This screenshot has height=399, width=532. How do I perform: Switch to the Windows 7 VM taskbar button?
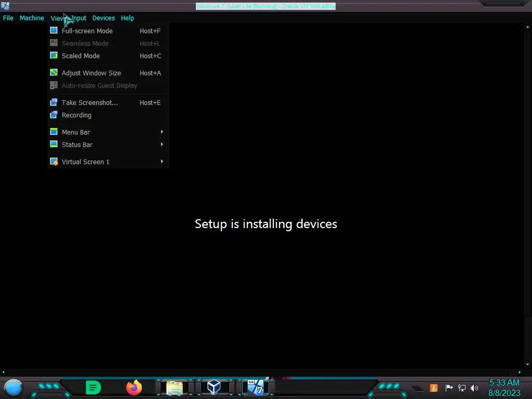(x=256, y=387)
